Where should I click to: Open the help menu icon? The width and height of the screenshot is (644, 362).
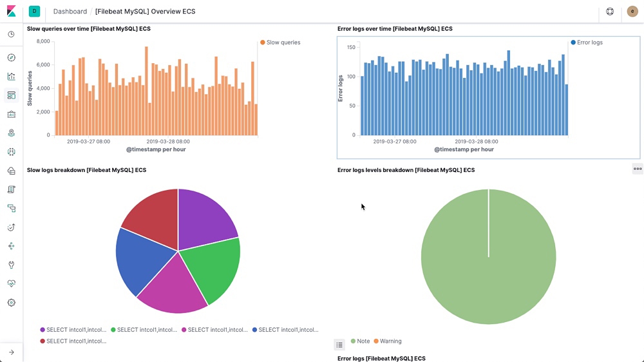610,12
